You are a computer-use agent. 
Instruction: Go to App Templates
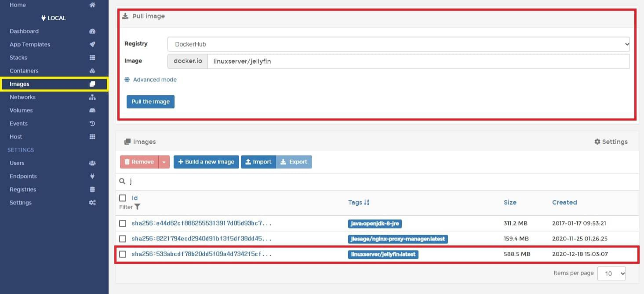tap(30, 44)
